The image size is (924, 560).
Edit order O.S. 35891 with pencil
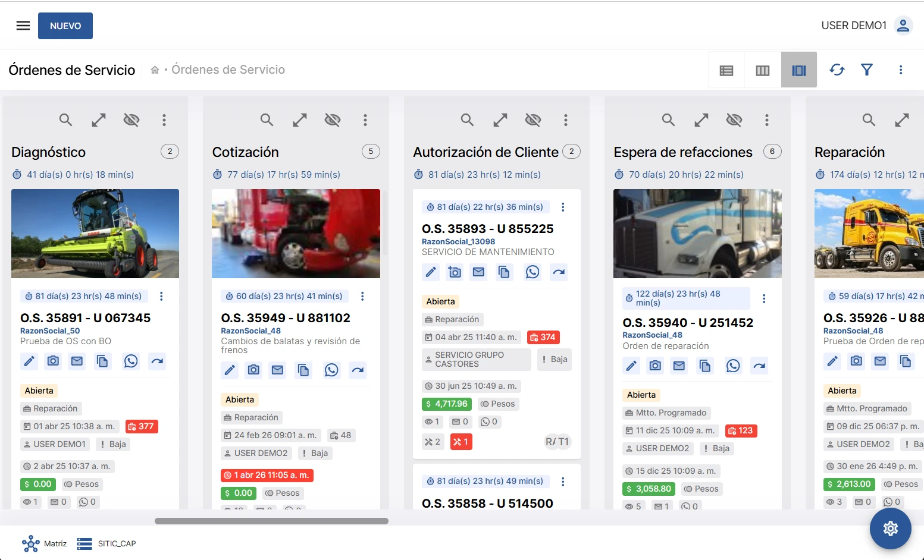29,361
